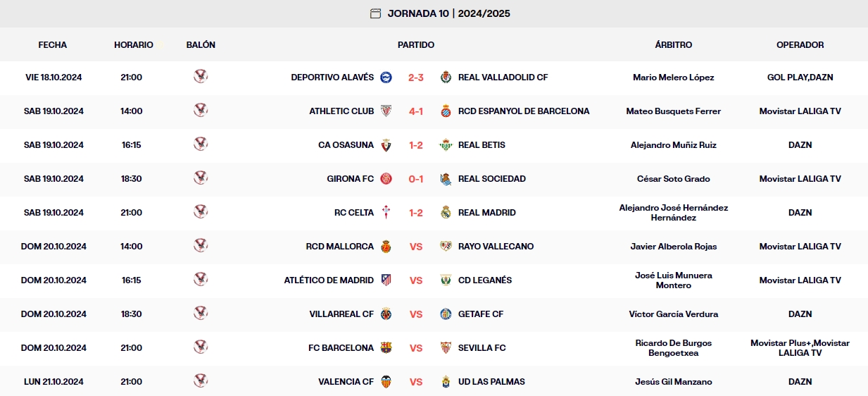This screenshot has height=396, width=868.
Task: Open the RC Celta team name link
Action: click(353, 213)
